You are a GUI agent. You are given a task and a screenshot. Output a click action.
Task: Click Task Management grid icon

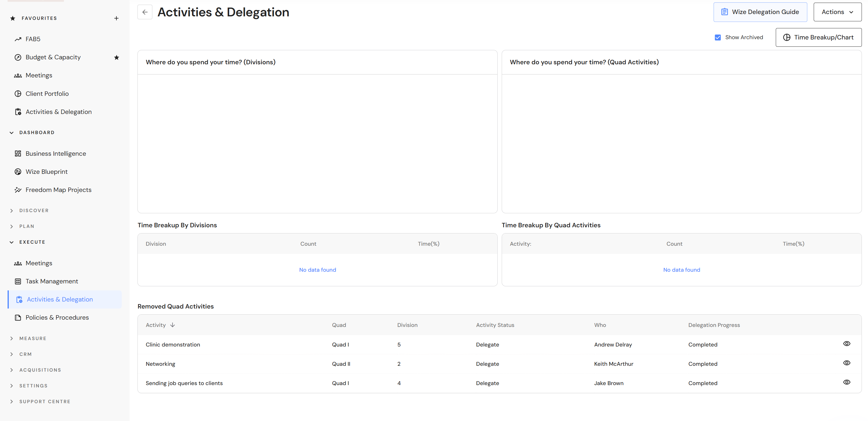tap(18, 281)
